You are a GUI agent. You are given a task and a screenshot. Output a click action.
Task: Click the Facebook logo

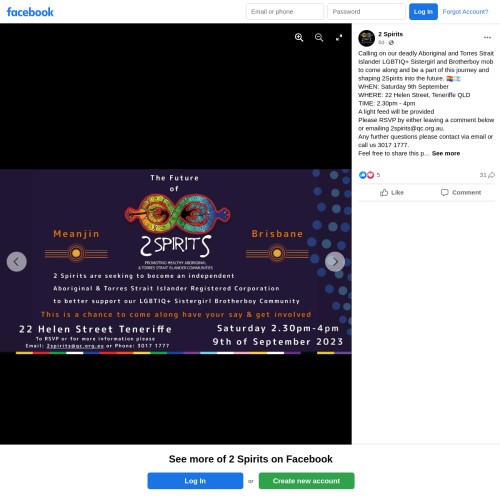tap(30, 12)
